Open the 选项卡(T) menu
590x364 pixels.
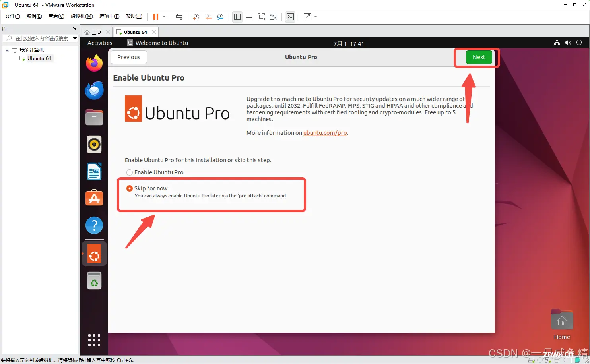[x=109, y=16]
